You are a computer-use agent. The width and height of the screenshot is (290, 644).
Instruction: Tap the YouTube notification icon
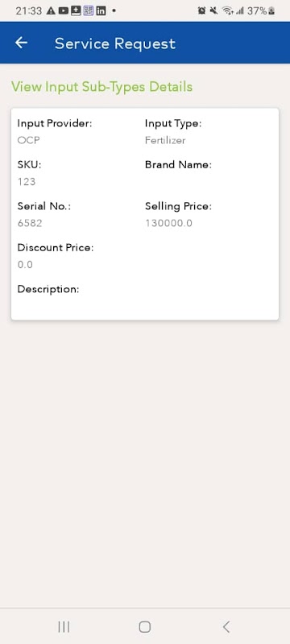click(x=64, y=11)
